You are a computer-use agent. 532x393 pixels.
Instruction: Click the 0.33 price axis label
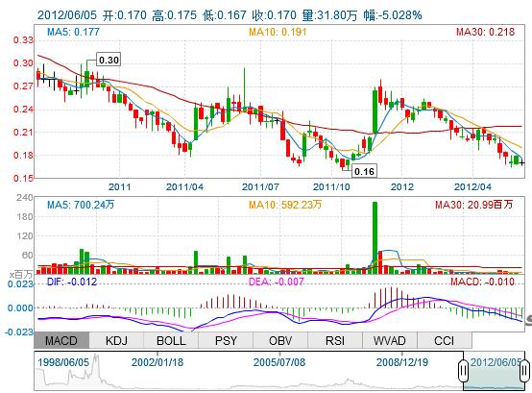[23, 40]
